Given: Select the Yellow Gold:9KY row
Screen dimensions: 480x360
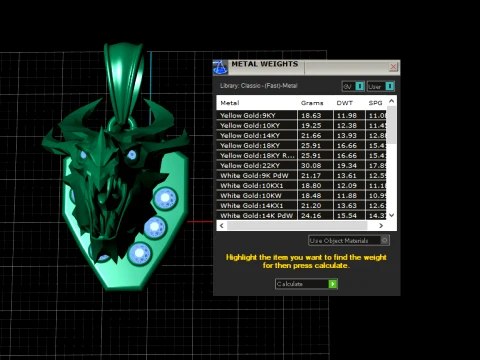Looking at the screenshot, I should tap(302, 116).
